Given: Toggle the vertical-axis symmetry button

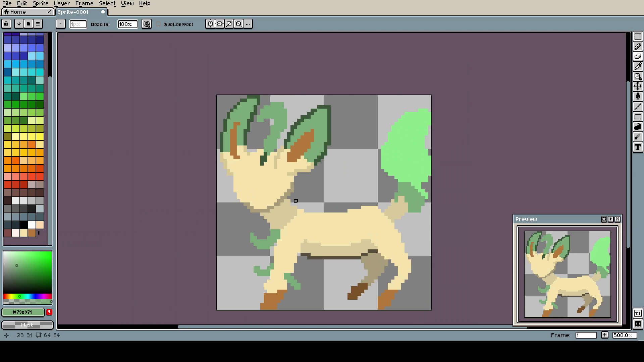Looking at the screenshot, I should (x=210, y=24).
